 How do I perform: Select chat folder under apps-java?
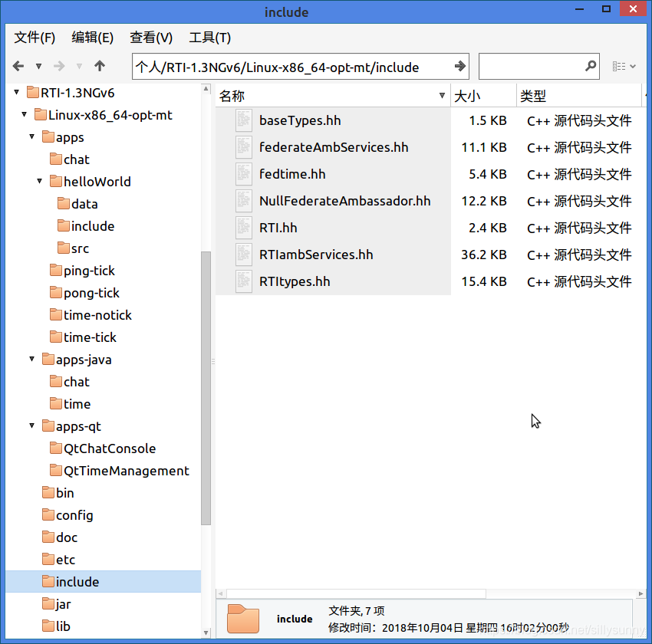(70, 381)
